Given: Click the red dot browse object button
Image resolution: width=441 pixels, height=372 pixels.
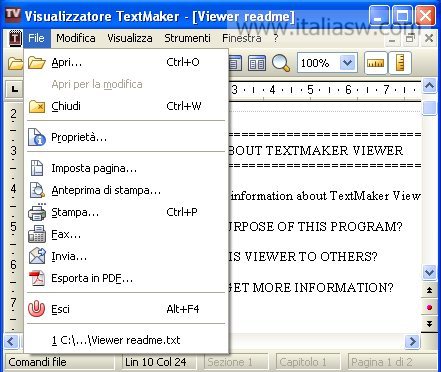Looking at the screenshot, I should 429,307.
